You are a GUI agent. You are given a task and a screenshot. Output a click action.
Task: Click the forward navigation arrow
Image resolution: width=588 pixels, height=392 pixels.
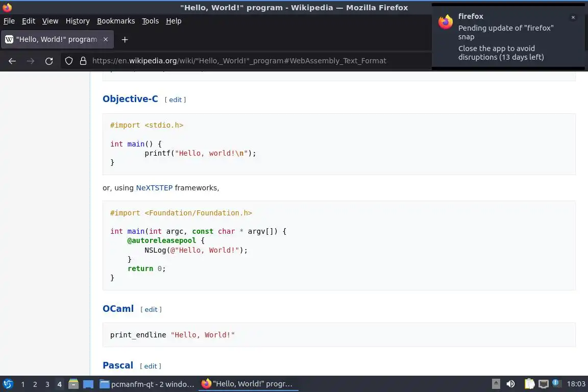[x=31, y=61]
